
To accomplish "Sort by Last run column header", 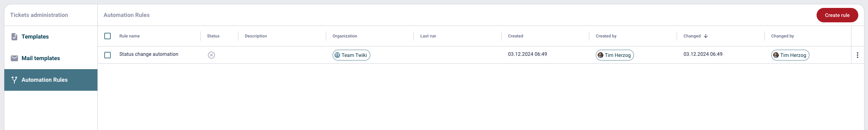I will 428,36.
